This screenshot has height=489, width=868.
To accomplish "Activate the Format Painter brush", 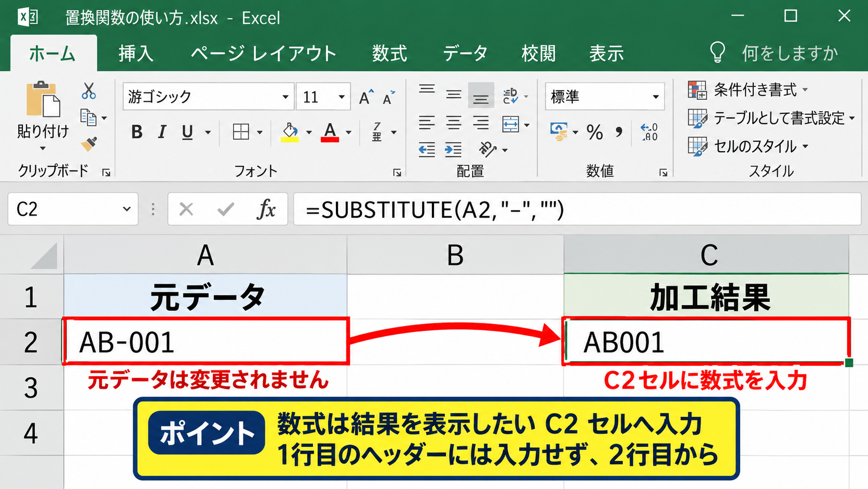I will tap(89, 144).
